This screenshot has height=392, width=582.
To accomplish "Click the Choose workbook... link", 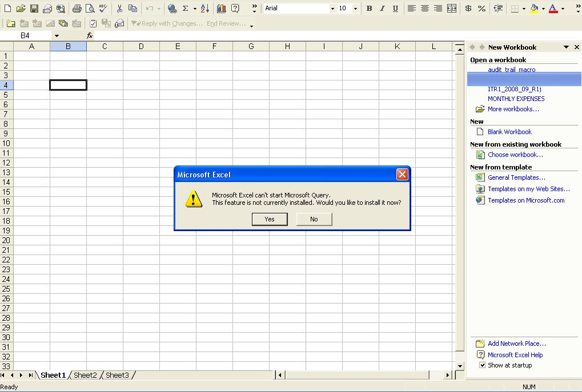I will 515,155.
